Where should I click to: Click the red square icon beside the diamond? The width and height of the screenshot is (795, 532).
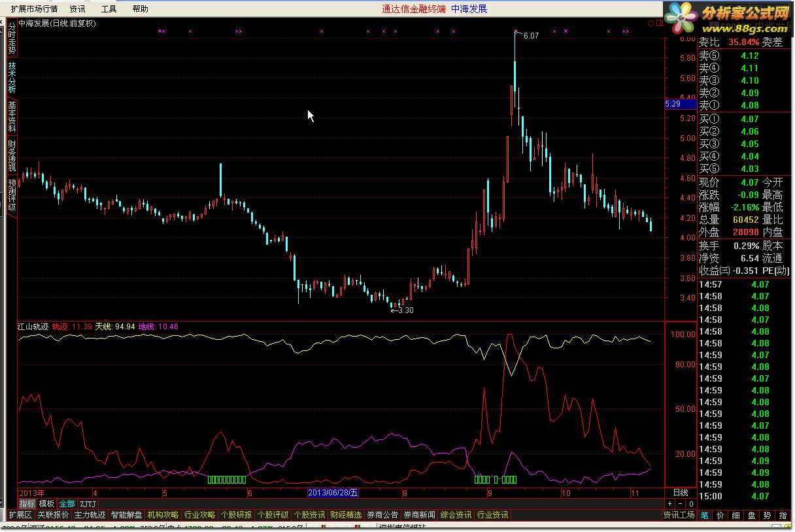coord(658,24)
